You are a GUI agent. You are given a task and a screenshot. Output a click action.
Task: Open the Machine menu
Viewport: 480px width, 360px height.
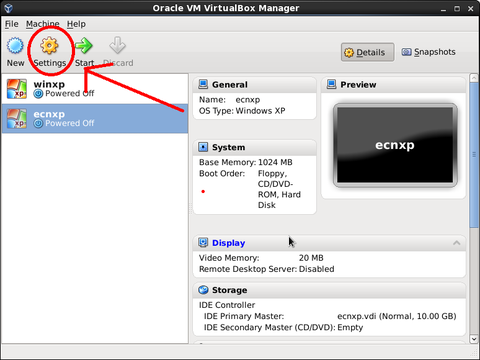pos(43,24)
